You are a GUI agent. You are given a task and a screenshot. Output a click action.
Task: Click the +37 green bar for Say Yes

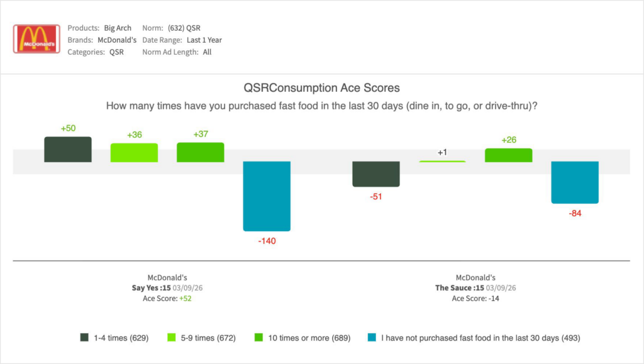coord(200,153)
